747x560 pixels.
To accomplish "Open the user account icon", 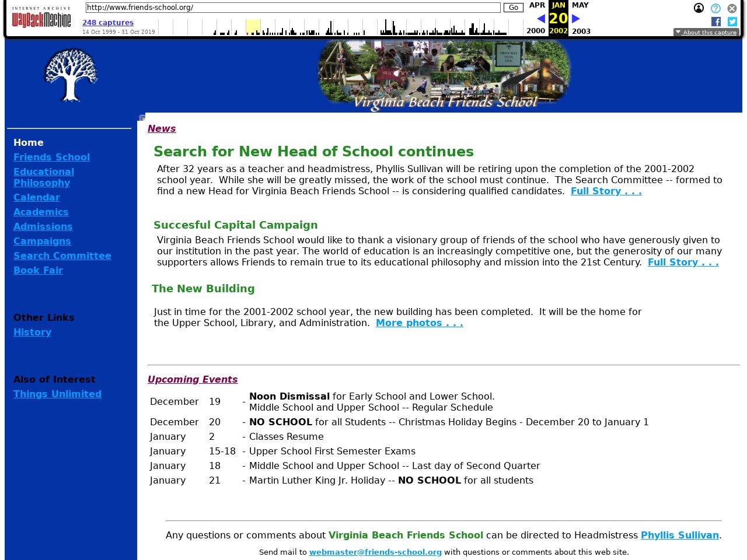I will click(x=699, y=8).
